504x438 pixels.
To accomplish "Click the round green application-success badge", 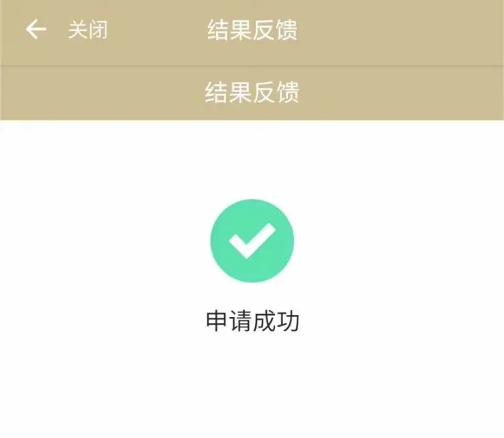I will point(252,241).
